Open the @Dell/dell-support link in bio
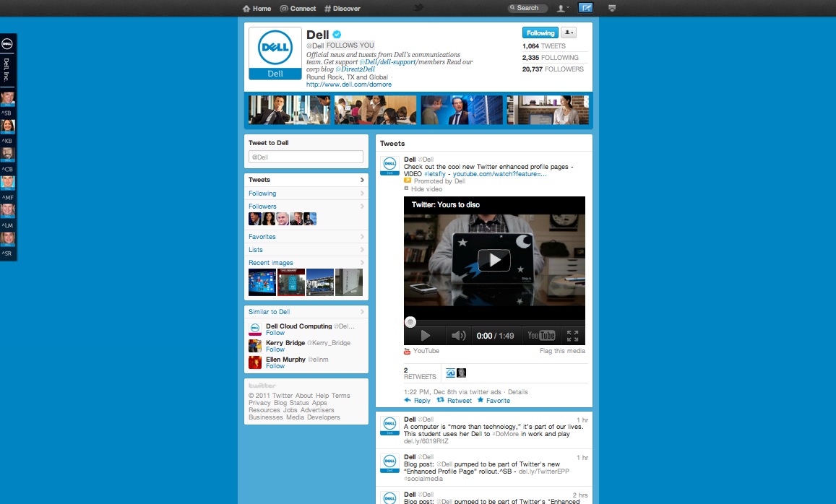The height and width of the screenshot is (504, 836). (x=387, y=62)
